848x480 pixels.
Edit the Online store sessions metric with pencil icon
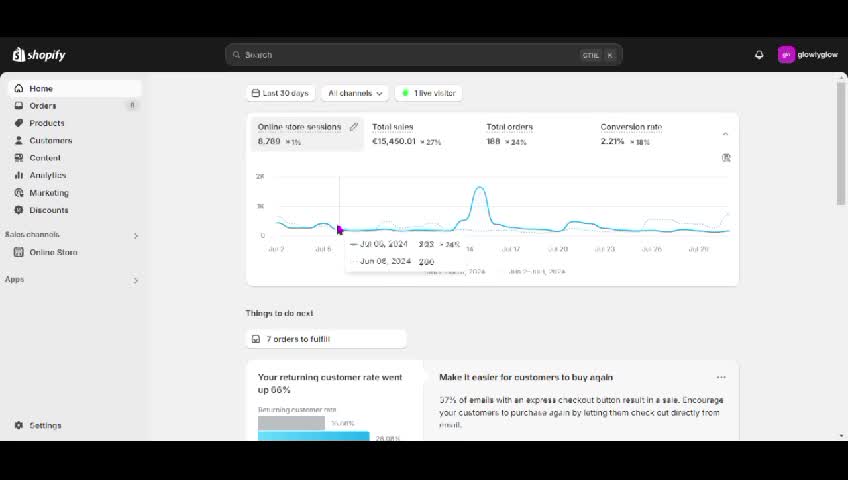[353, 127]
